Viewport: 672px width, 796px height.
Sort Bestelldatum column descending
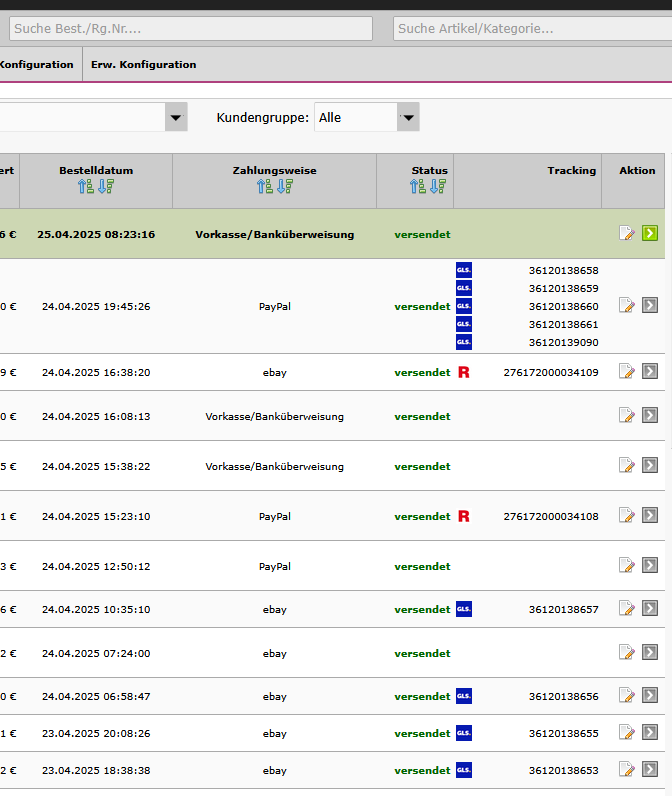tap(106, 186)
